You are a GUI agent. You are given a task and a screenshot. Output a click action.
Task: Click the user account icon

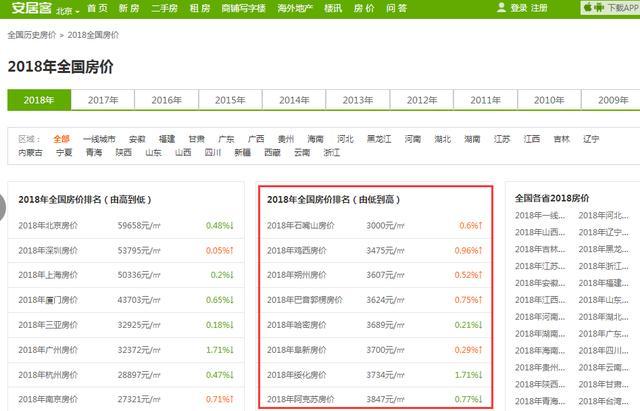click(x=501, y=7)
